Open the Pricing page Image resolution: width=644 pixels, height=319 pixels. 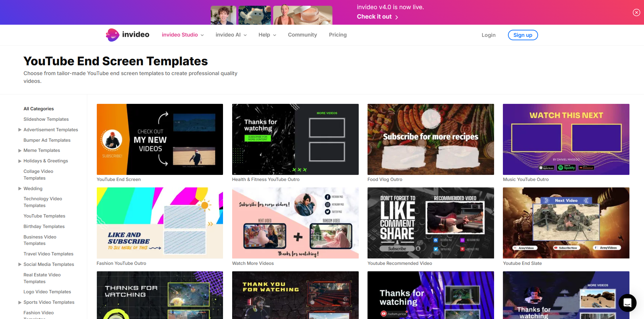click(337, 35)
